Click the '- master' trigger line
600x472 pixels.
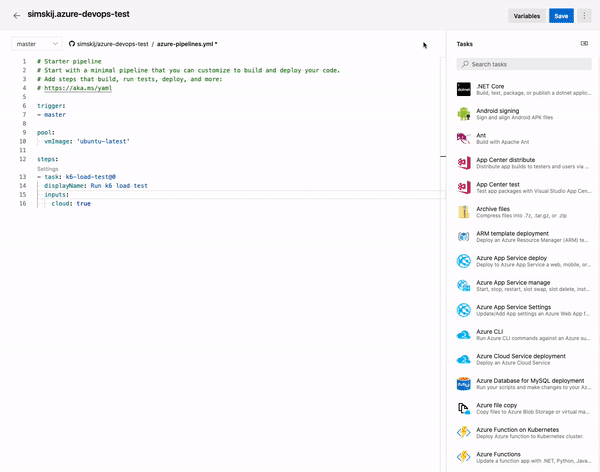[x=51, y=114]
